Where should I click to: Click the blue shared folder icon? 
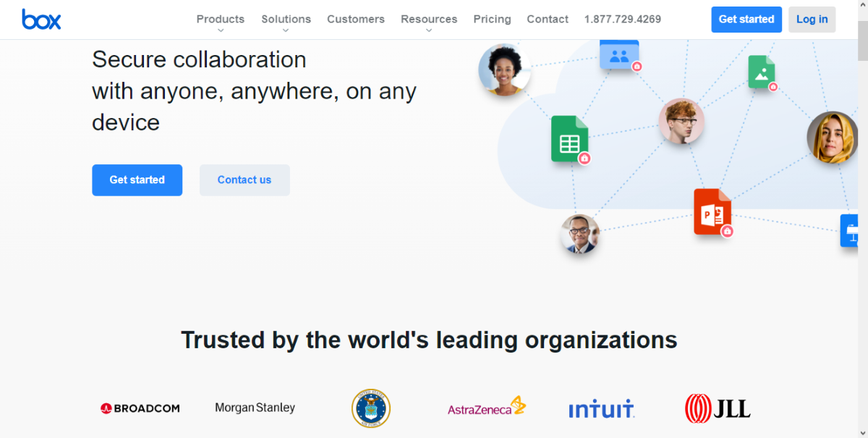(x=619, y=54)
